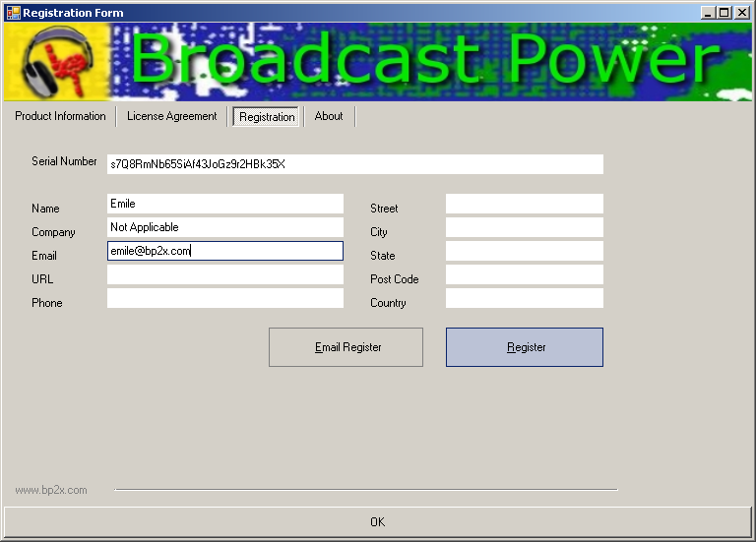
Task: Select the Registration tab
Action: click(x=267, y=117)
